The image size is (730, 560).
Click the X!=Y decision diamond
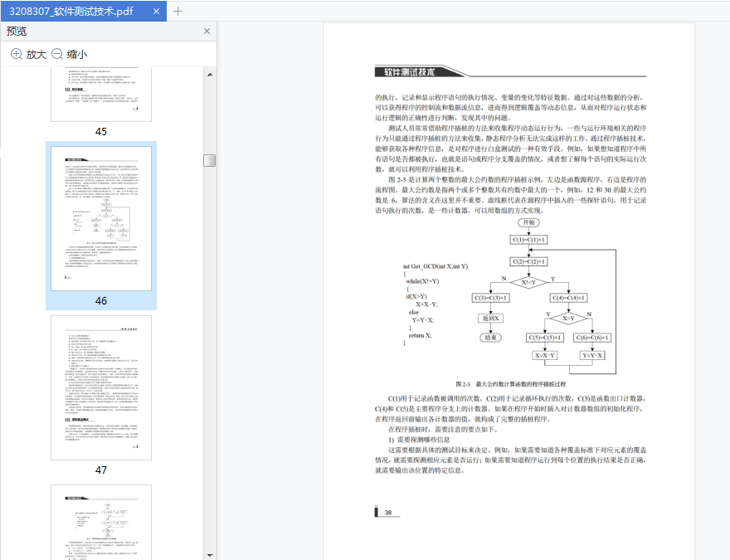click(528, 282)
